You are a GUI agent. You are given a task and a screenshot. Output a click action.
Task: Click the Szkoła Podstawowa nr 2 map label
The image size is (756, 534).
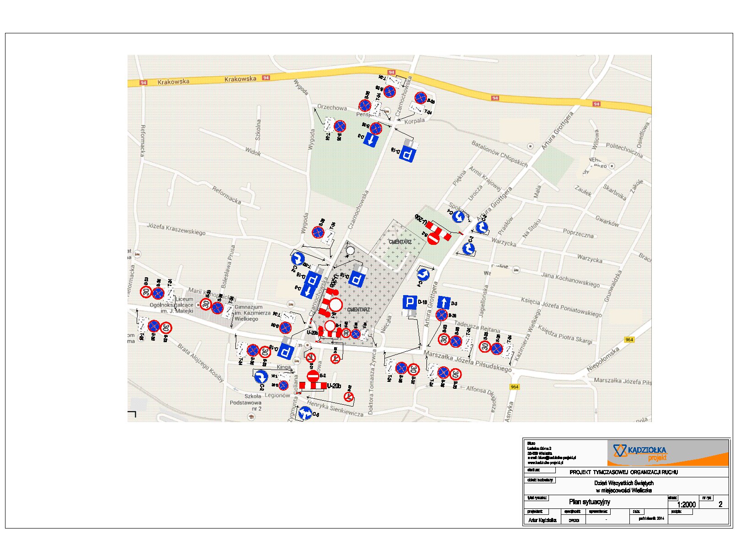[246, 402]
